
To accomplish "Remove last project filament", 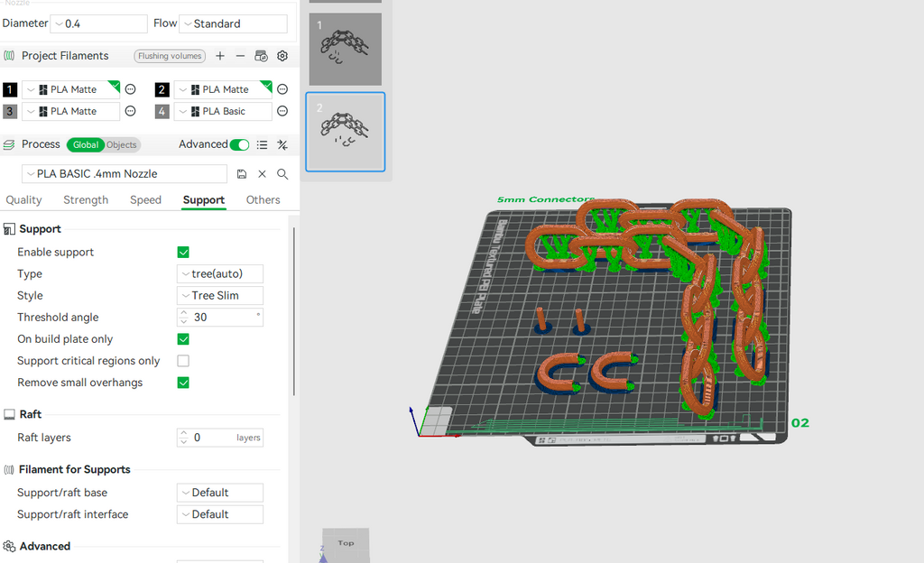I will (240, 56).
